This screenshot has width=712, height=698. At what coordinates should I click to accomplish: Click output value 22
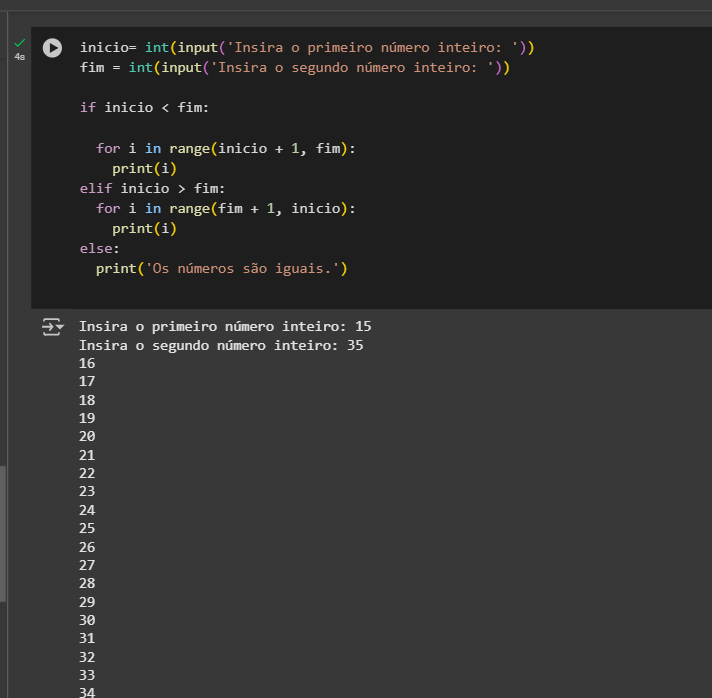point(87,473)
